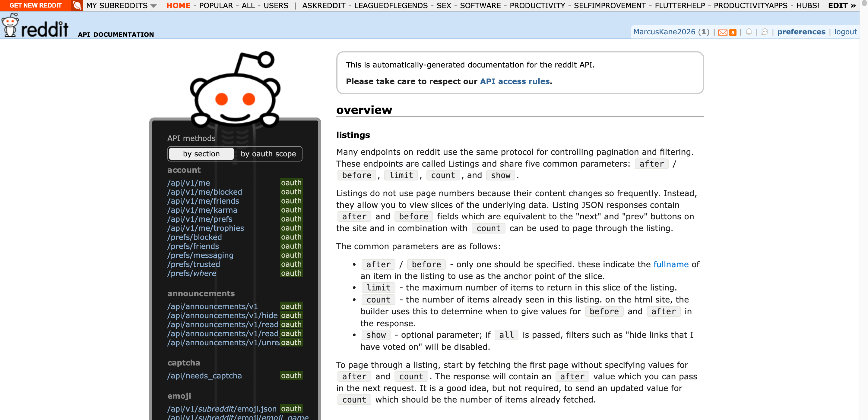Open the Software subreddit link
Image resolution: width=868 pixels, height=420 pixels.
click(480, 5)
